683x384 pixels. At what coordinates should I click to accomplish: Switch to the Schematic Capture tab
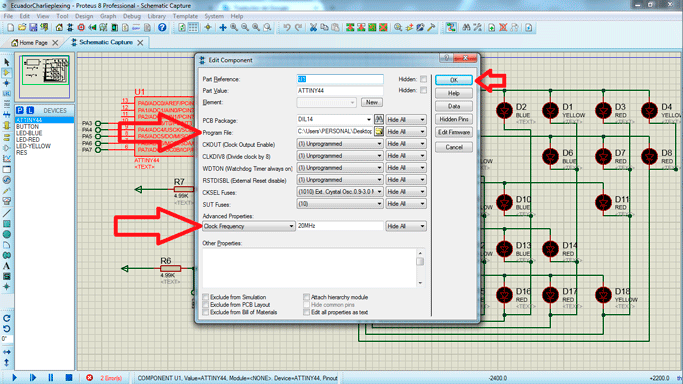pos(106,42)
